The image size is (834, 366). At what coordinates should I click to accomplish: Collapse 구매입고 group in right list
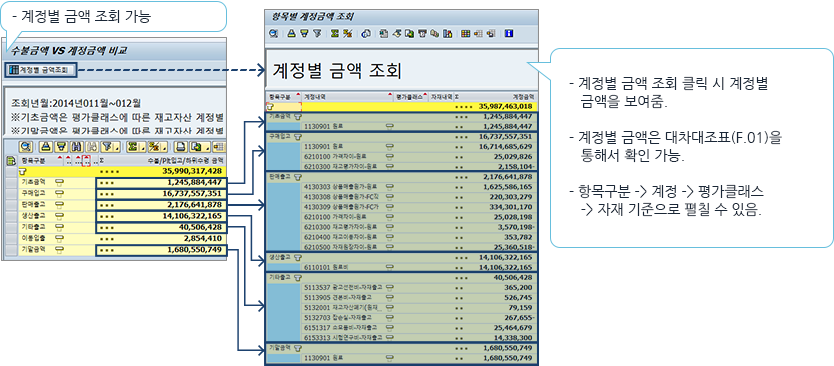pos(298,136)
